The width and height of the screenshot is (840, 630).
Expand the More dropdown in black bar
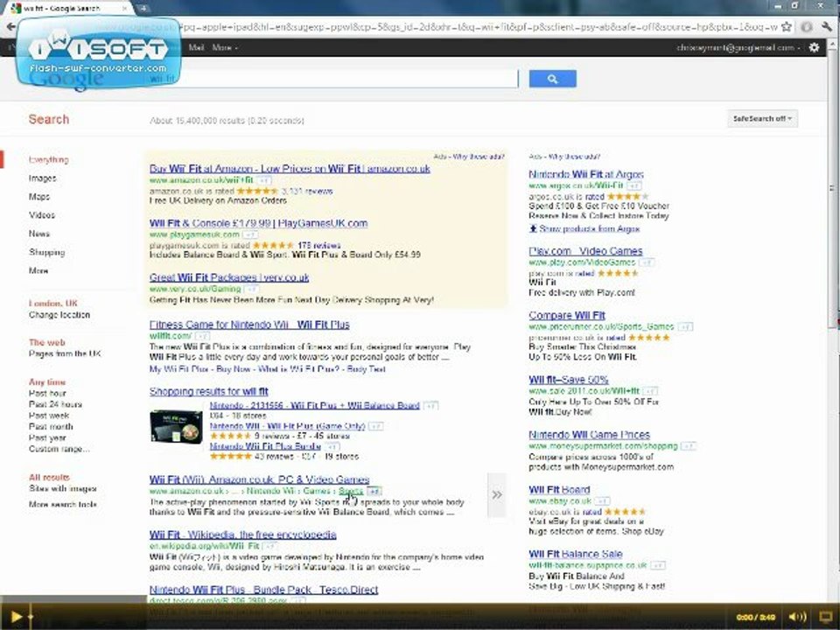point(225,47)
